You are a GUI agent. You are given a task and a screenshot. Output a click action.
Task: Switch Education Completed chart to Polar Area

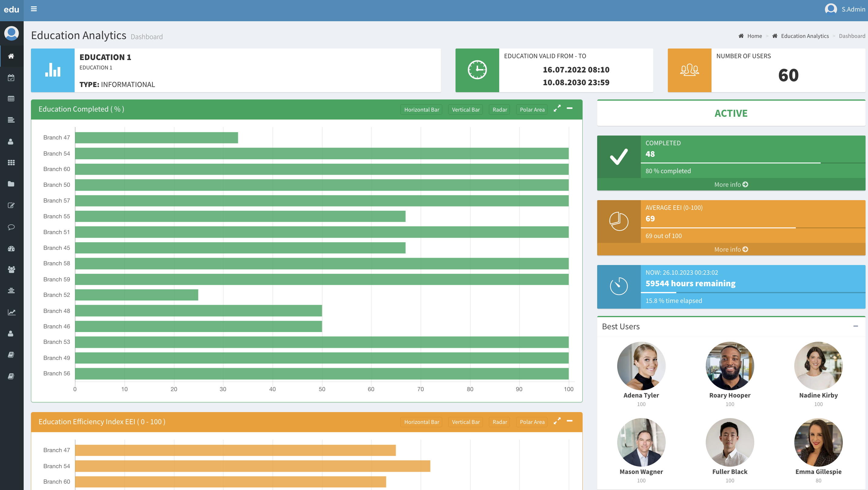532,109
